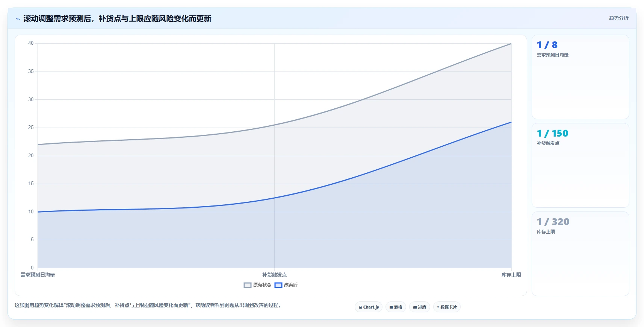Viewport: 644px width, 327px height.
Task: Click the 数据卡片 tag
Action: click(447, 307)
